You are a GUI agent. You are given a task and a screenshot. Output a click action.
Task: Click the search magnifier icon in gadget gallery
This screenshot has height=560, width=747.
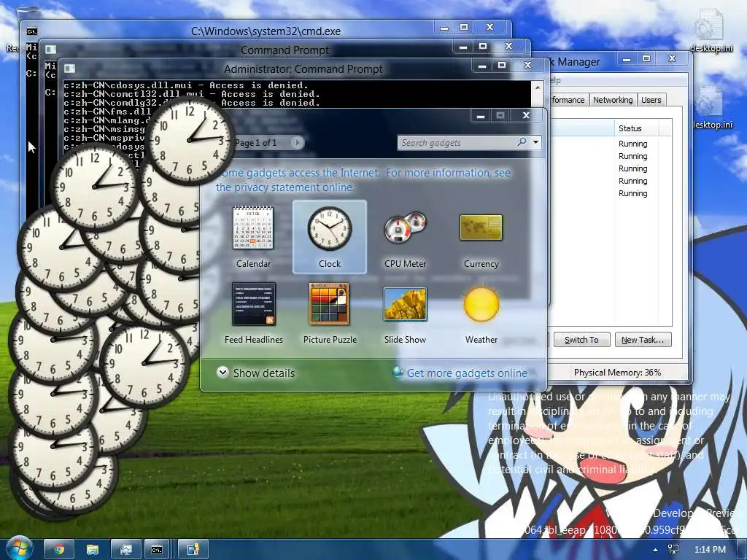coord(522,142)
